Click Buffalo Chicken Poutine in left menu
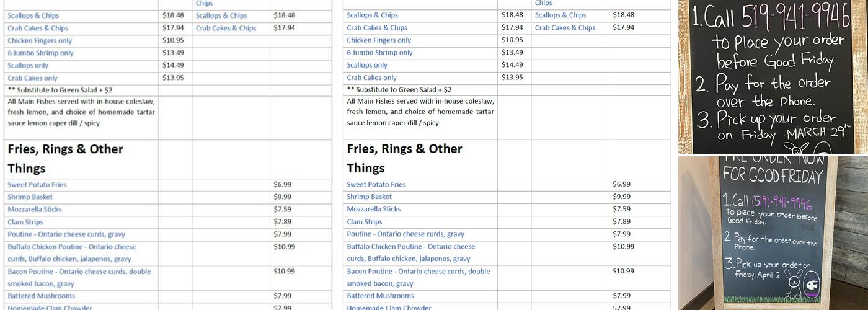This screenshot has width=868, height=310. pyautogui.click(x=71, y=247)
